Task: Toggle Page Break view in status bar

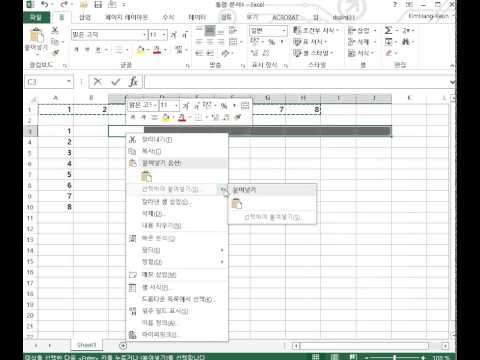Action: click(353, 357)
